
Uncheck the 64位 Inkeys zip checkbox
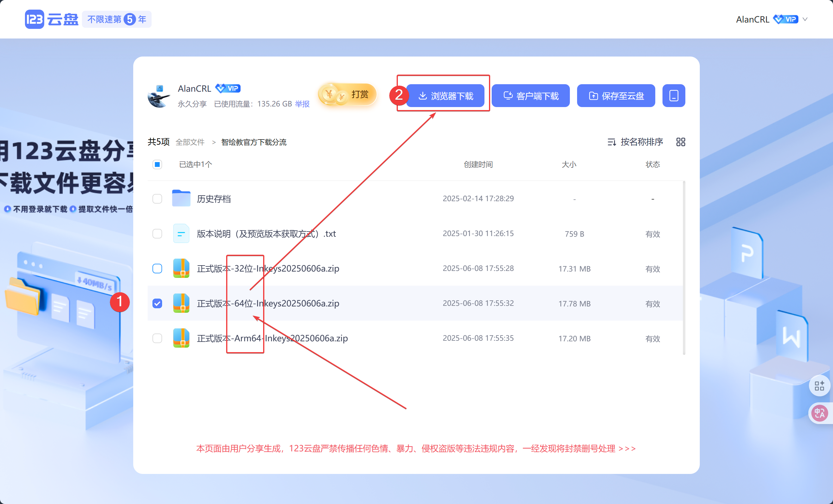click(x=157, y=303)
